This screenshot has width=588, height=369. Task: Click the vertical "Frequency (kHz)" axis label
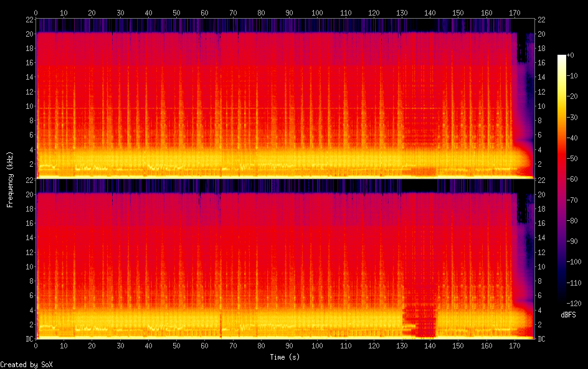click(x=10, y=179)
